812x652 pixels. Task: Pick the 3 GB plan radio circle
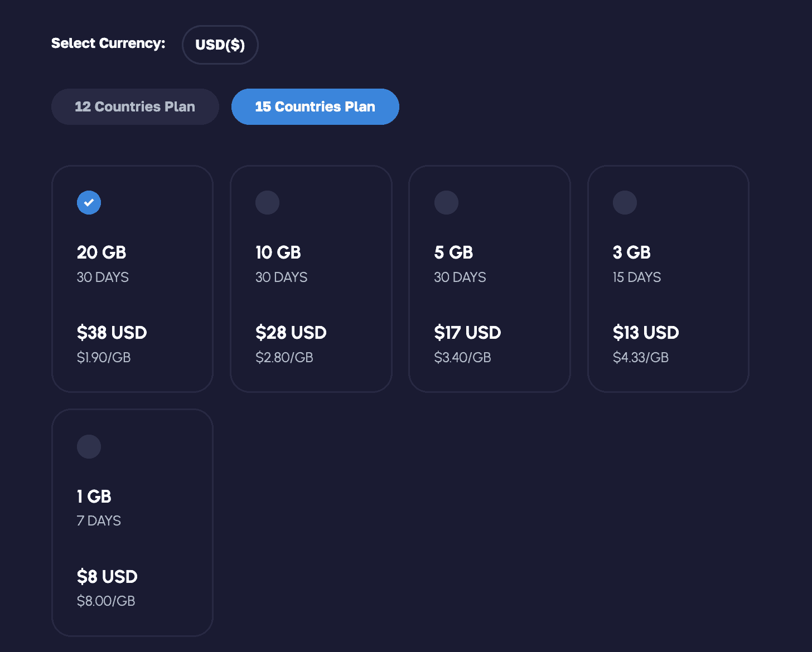tap(625, 202)
